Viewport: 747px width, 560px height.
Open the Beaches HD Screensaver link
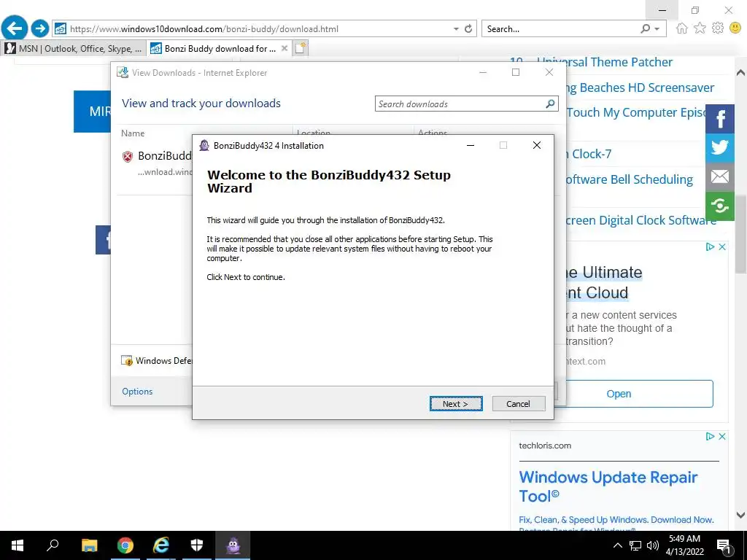coord(640,87)
